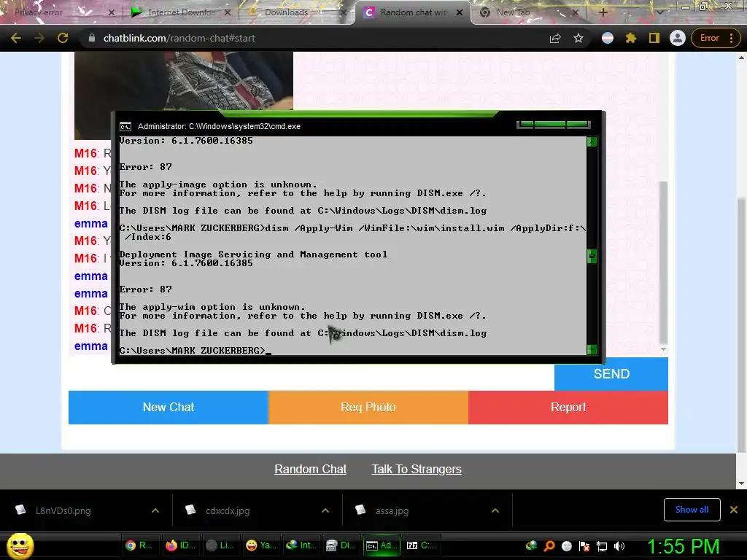Click the chat log scrollbar
The height and width of the screenshot is (560, 747).
click(663, 262)
